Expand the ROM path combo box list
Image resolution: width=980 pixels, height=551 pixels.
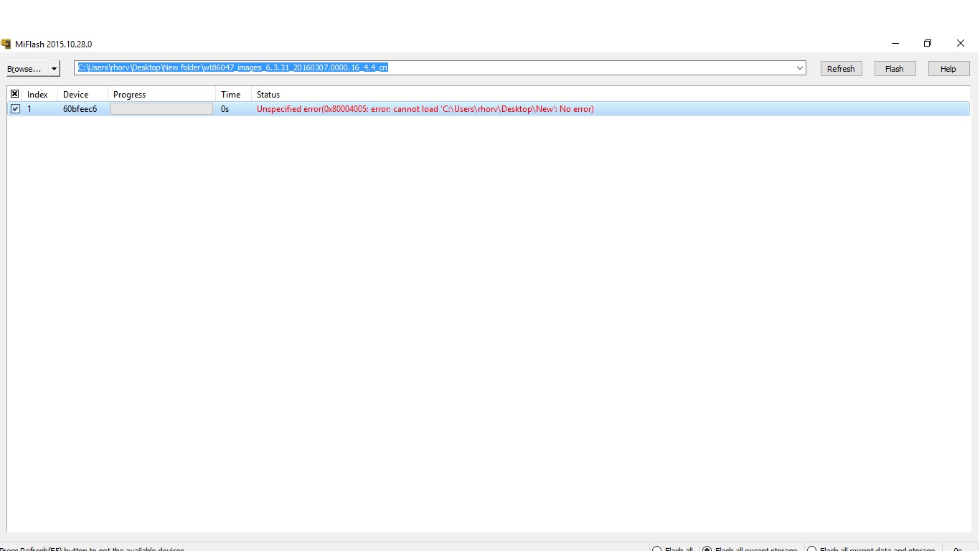(799, 68)
